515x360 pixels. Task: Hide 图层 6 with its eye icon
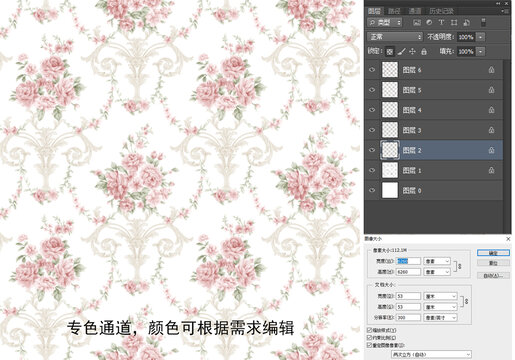click(x=372, y=70)
